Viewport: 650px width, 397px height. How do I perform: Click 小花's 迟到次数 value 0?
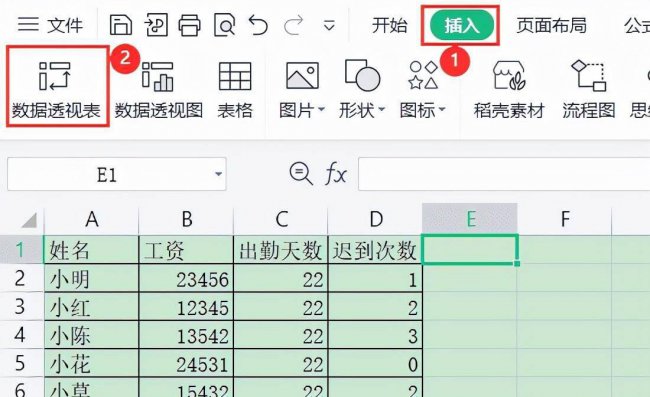(x=376, y=363)
